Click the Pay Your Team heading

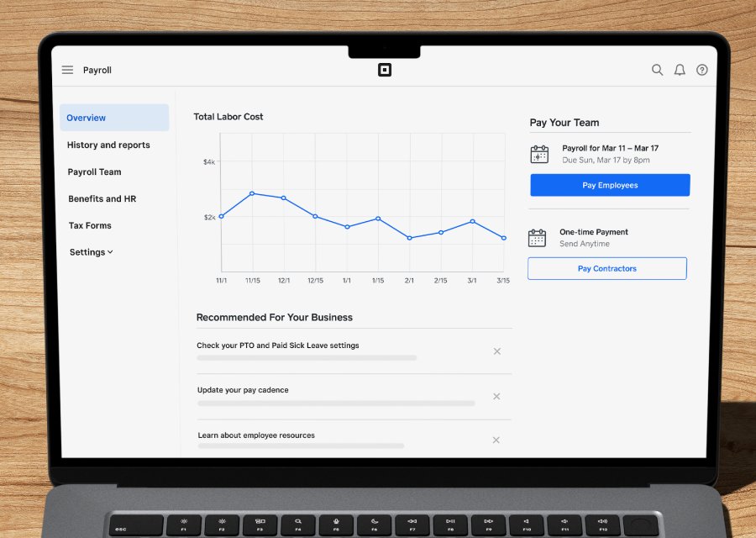click(564, 123)
